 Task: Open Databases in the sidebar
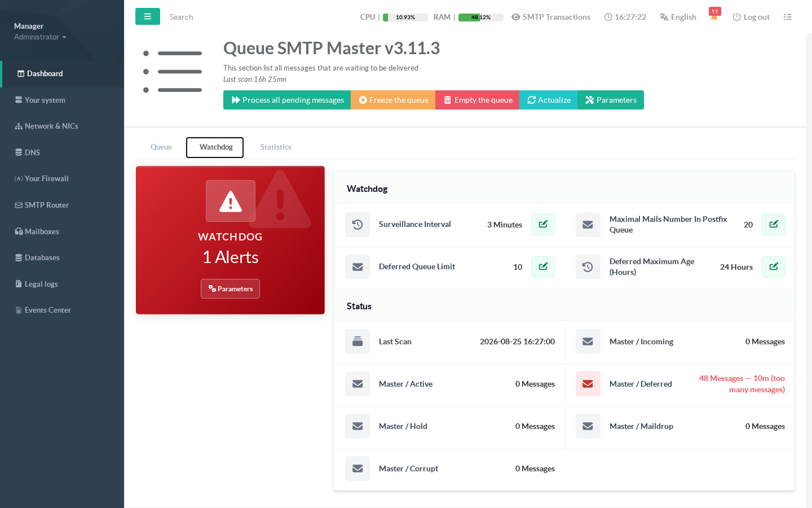[62, 258]
